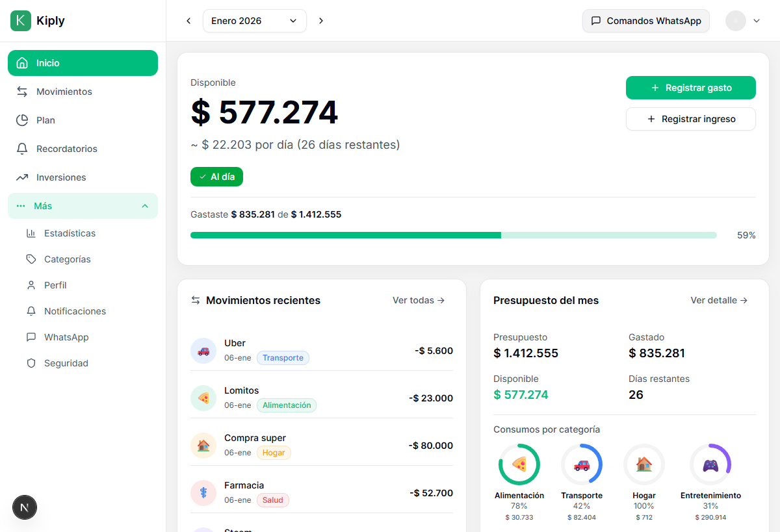Open the Transporte category ring chart
The image size is (780, 532).
pyautogui.click(x=581, y=464)
